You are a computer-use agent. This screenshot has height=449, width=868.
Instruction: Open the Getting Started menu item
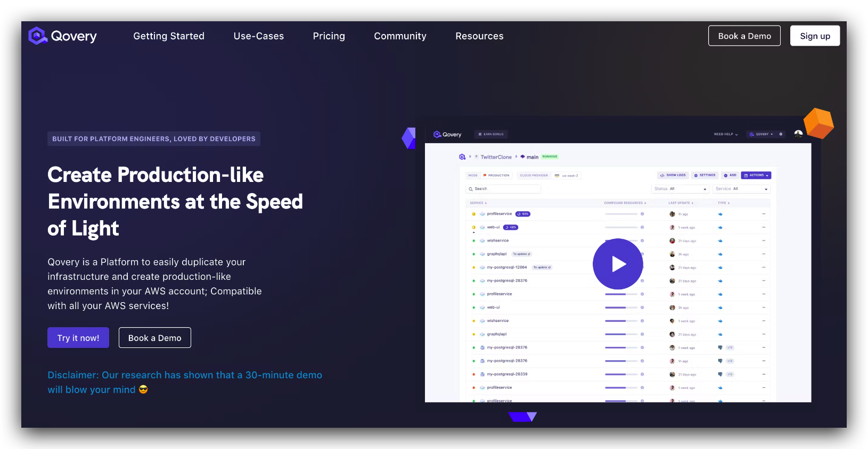[169, 36]
